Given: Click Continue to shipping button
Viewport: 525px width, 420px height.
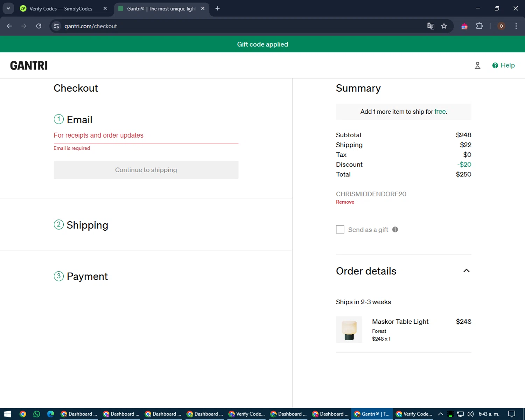Looking at the screenshot, I should pos(146,170).
